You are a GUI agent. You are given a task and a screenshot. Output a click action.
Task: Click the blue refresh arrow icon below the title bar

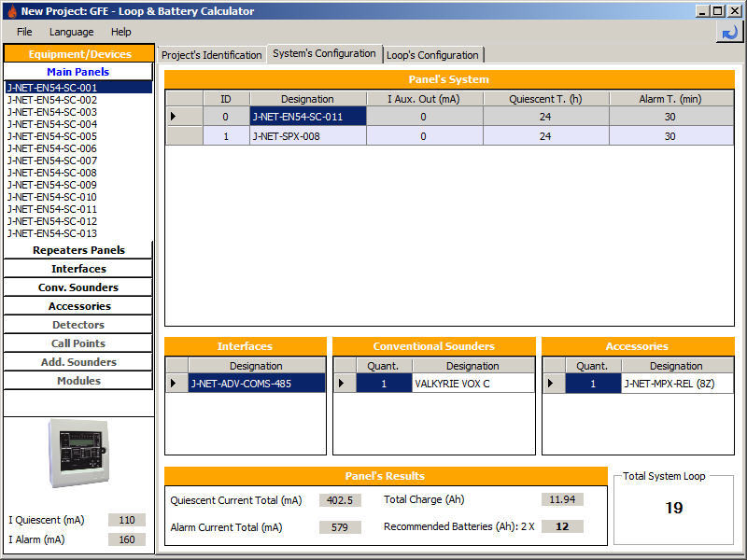[729, 32]
